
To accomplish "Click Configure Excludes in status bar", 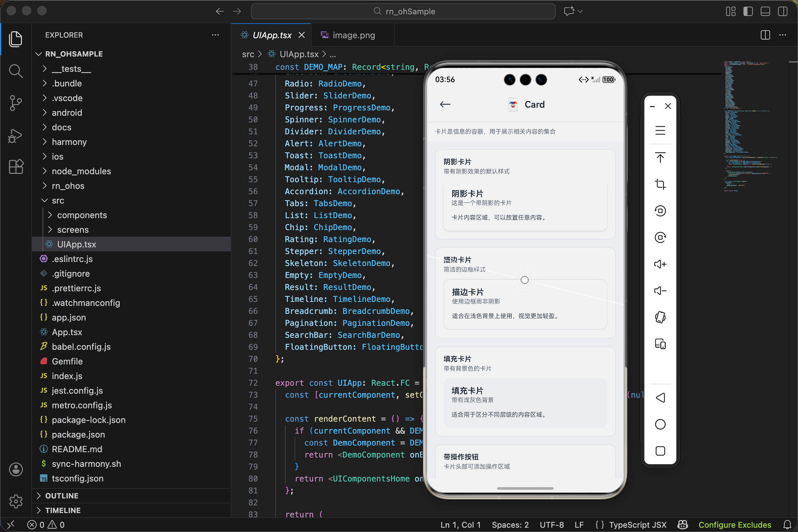I will click(734, 525).
